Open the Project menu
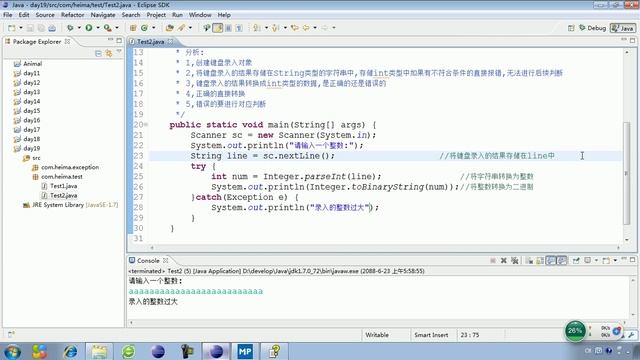This screenshot has width=640, height=360. click(156, 15)
